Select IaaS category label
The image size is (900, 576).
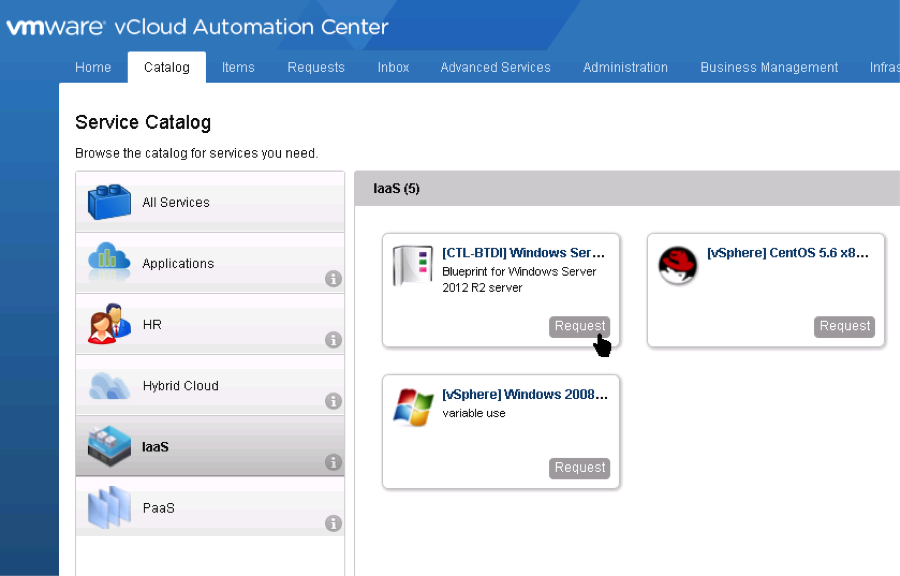pos(156,447)
